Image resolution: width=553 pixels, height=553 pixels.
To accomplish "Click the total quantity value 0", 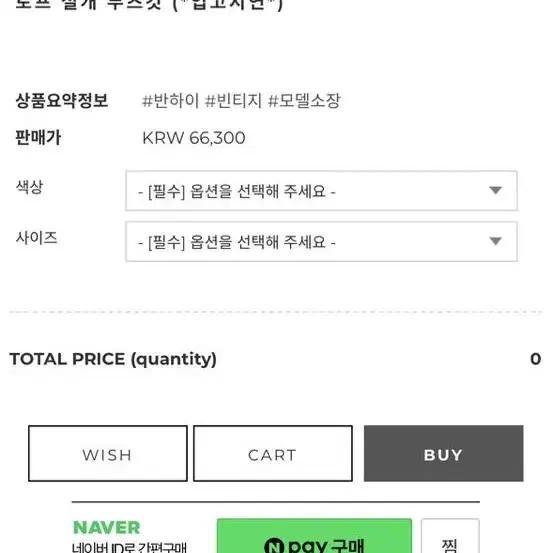I will click(535, 359).
